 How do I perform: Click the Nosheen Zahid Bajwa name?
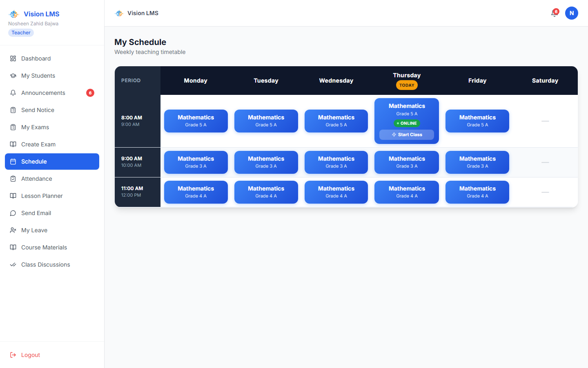(33, 24)
